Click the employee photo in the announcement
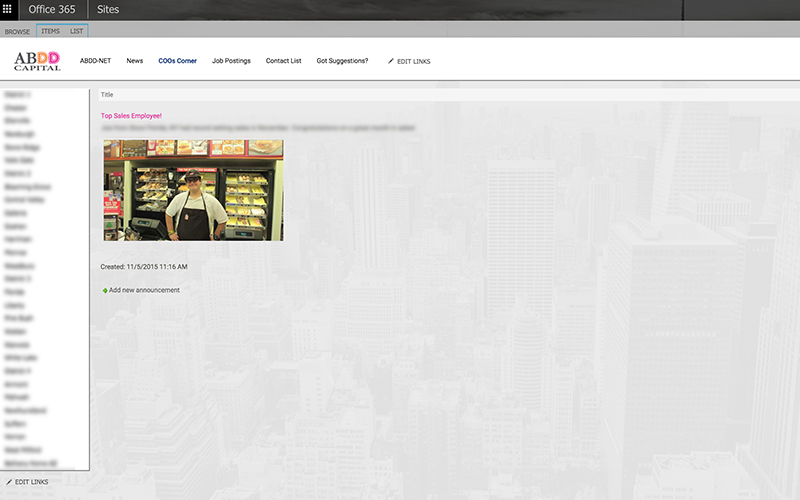This screenshot has width=800, height=500. click(193, 190)
